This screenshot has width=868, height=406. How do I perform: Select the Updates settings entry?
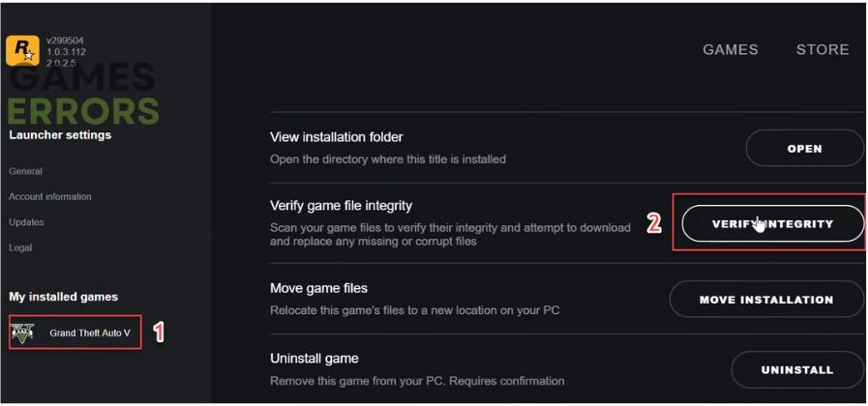click(26, 222)
